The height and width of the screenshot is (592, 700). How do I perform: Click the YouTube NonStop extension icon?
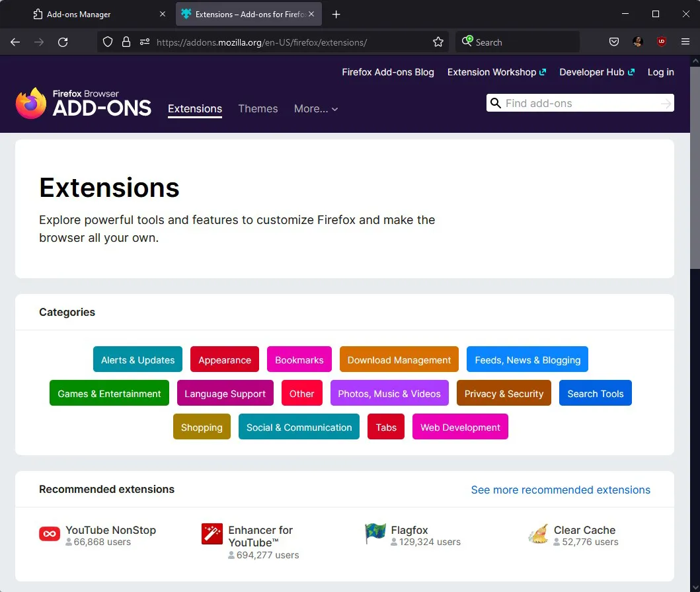coord(50,534)
